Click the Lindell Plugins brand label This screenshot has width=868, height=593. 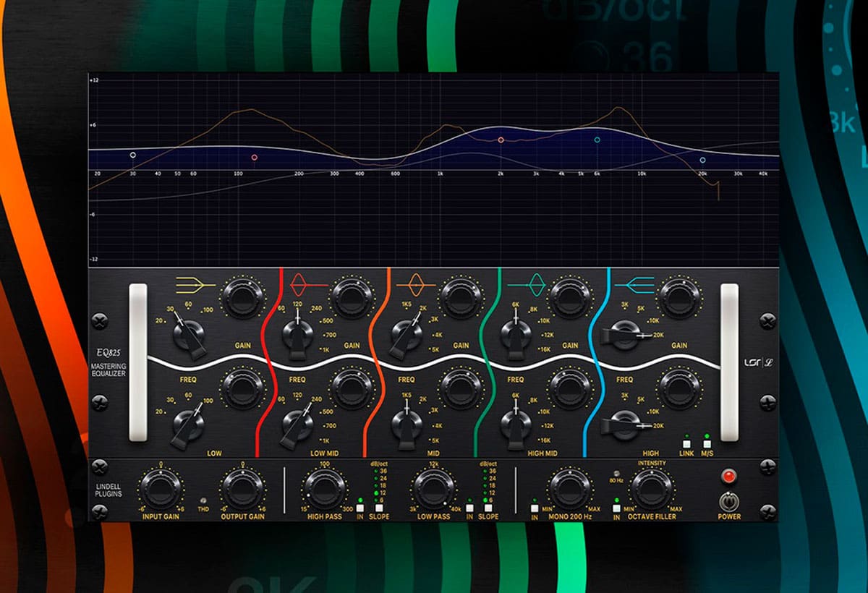(110, 490)
